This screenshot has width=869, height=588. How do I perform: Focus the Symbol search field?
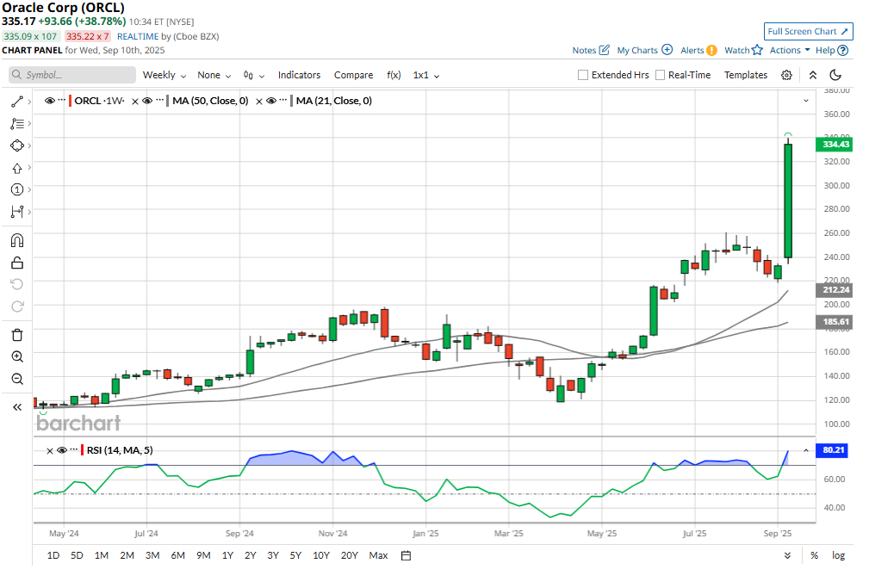click(x=72, y=75)
